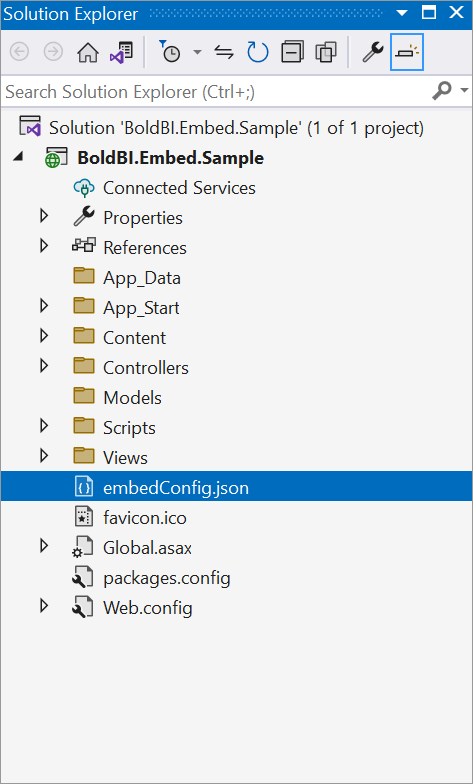Click the Models folder icon
The image size is (473, 784).
click(x=84, y=396)
